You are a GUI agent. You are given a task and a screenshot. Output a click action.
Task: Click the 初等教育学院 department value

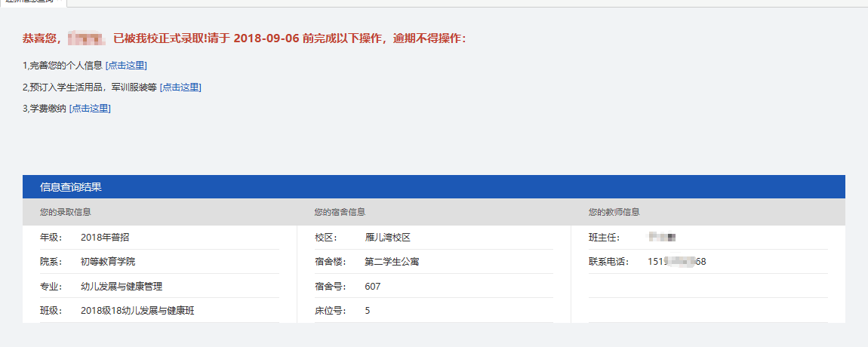(108, 262)
